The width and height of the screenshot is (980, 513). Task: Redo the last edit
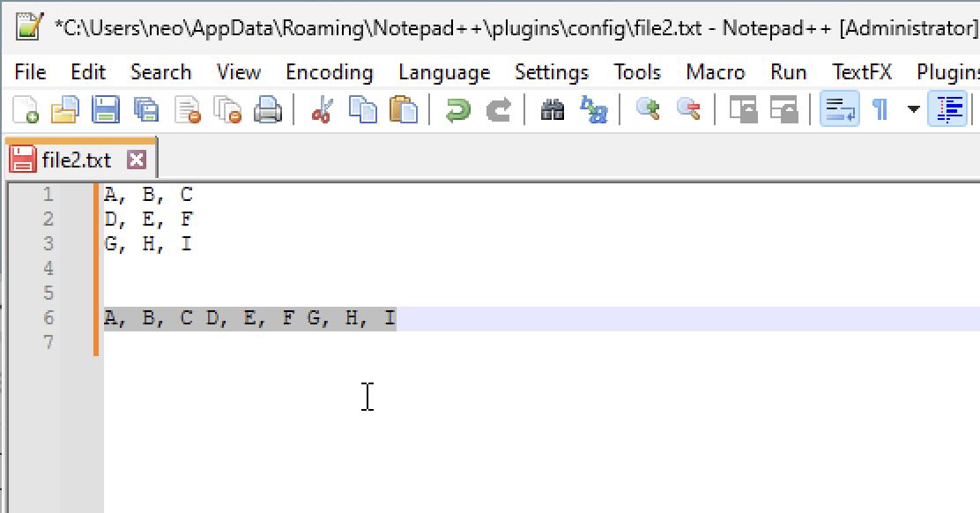coord(499,109)
